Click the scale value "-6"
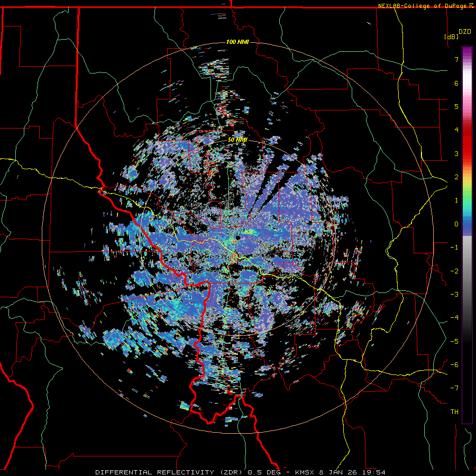Viewport: 476px width, 476px height. point(454,365)
